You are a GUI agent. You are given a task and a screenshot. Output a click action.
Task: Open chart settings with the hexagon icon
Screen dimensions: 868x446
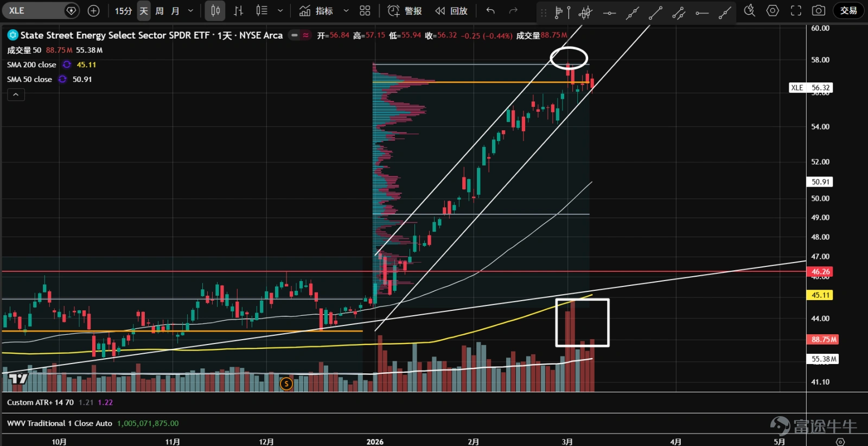tap(773, 11)
